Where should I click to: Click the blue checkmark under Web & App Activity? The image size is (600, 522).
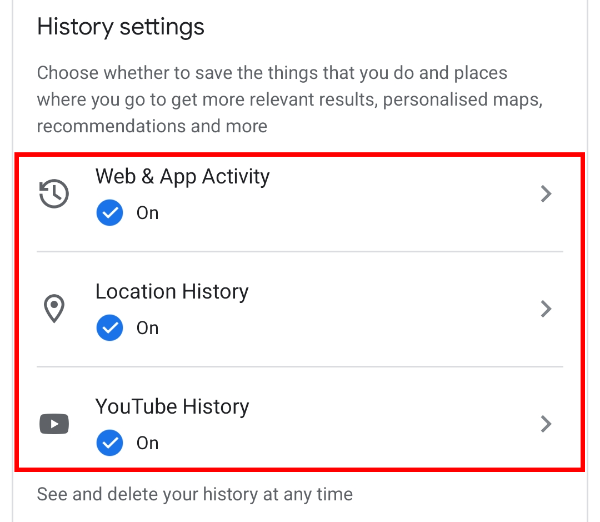(x=109, y=213)
